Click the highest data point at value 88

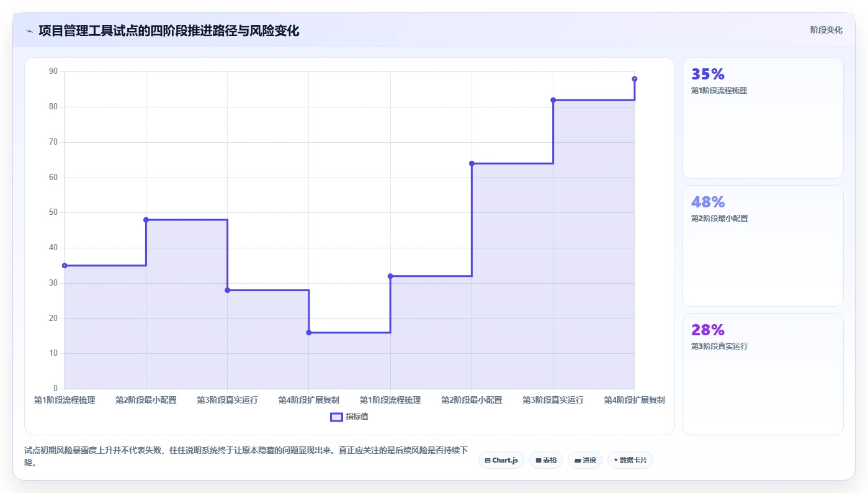635,79
